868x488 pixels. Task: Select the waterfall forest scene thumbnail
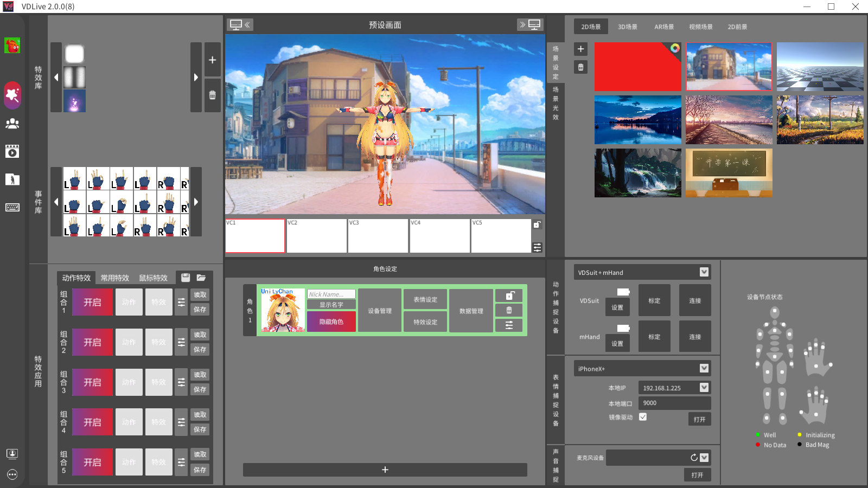(x=638, y=173)
